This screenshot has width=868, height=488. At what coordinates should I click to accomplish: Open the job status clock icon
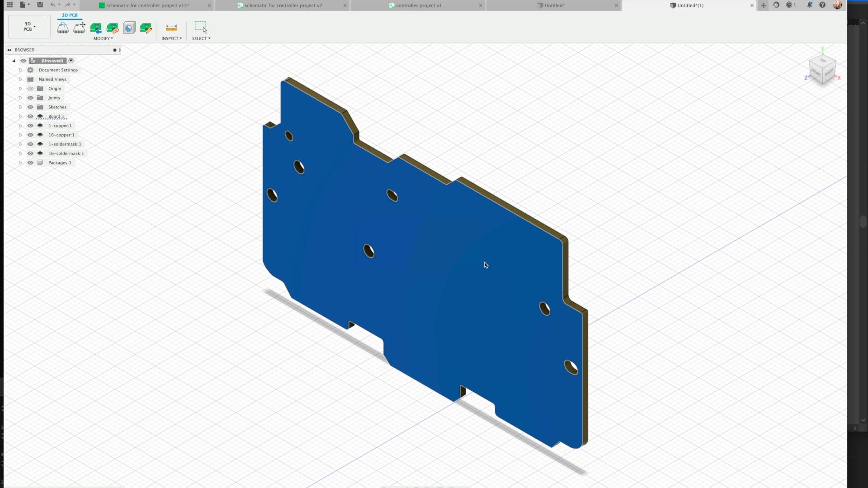(789, 5)
